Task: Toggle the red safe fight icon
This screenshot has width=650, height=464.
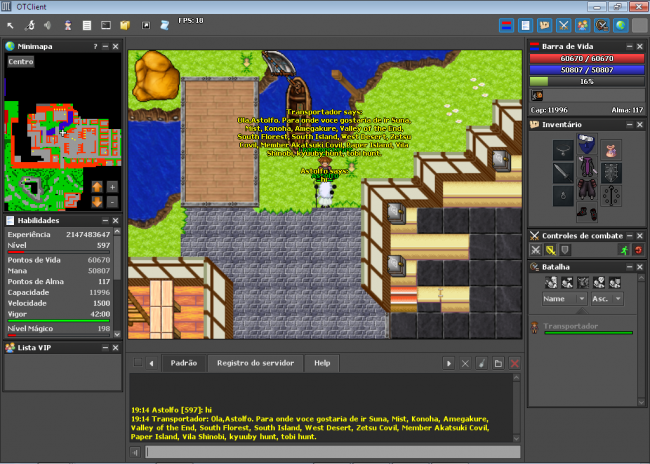Action: click(x=638, y=250)
